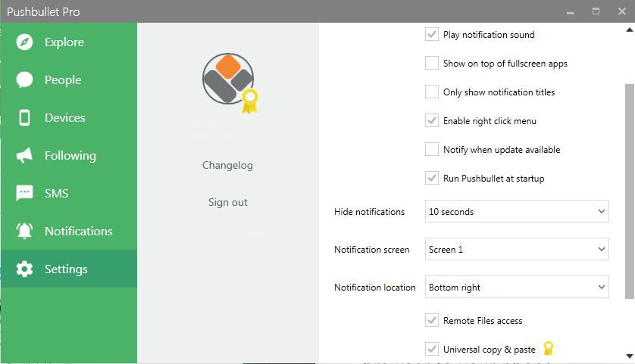Click the Notifications bell icon
This screenshot has height=364, width=635.
click(x=24, y=231)
